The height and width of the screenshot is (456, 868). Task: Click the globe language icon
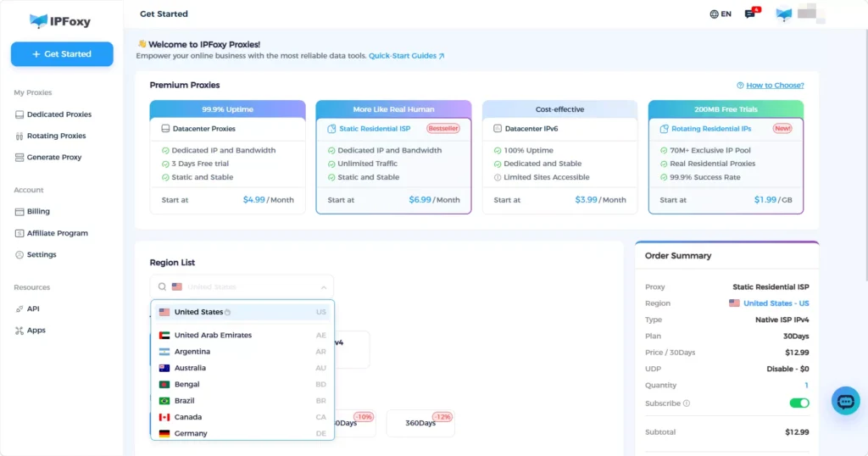[x=714, y=14]
